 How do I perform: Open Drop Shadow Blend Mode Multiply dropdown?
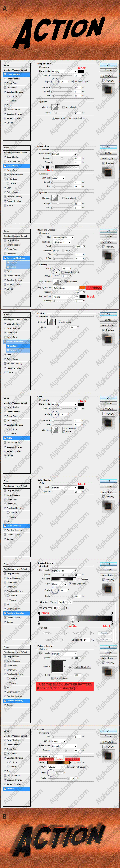click(x=64, y=71)
